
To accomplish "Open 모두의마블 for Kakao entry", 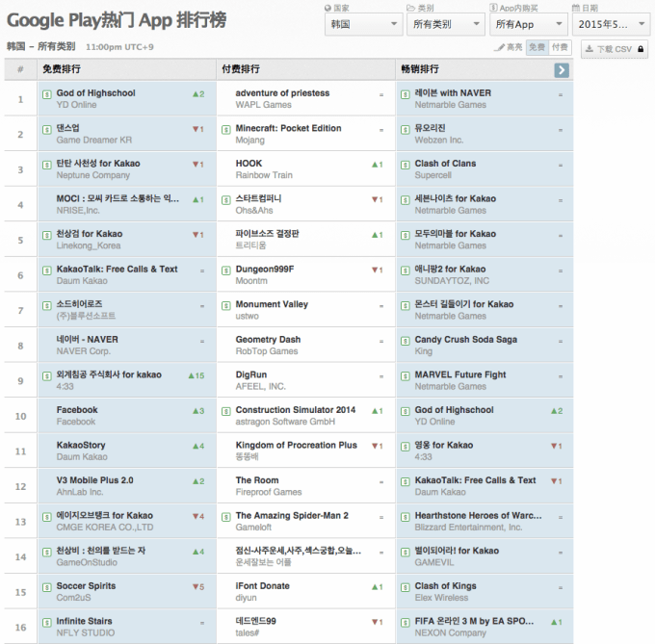I will pyautogui.click(x=456, y=234).
